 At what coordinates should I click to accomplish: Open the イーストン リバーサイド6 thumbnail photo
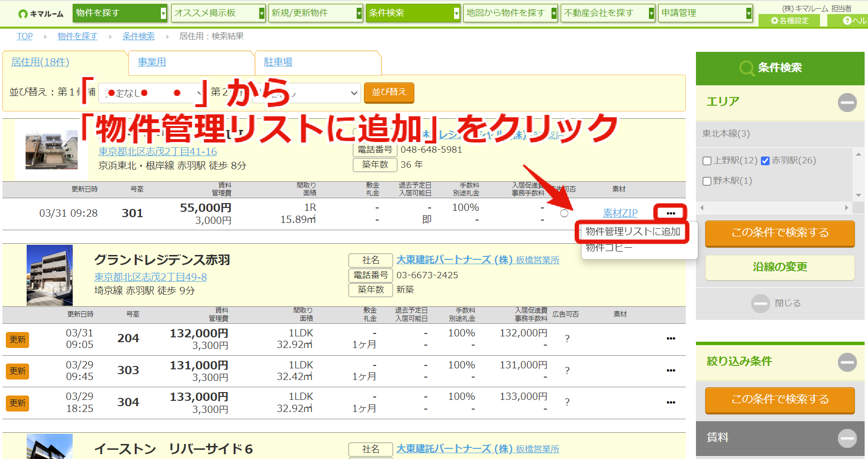(x=49, y=446)
